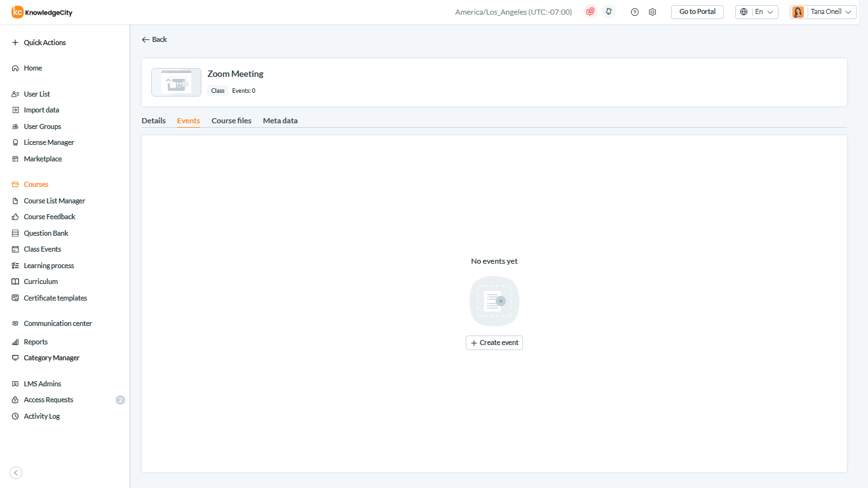Open Activity Log from the sidebar
The width and height of the screenshot is (868, 488).
point(41,416)
